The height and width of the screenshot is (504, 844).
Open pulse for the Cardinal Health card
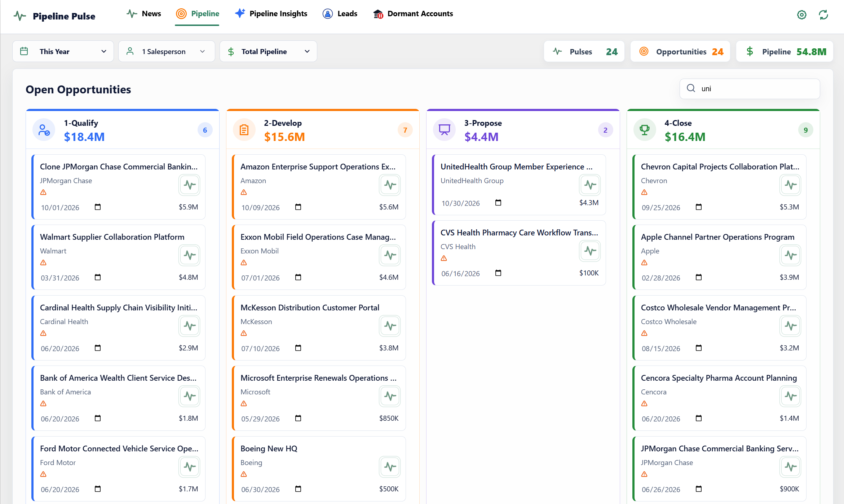click(x=190, y=326)
